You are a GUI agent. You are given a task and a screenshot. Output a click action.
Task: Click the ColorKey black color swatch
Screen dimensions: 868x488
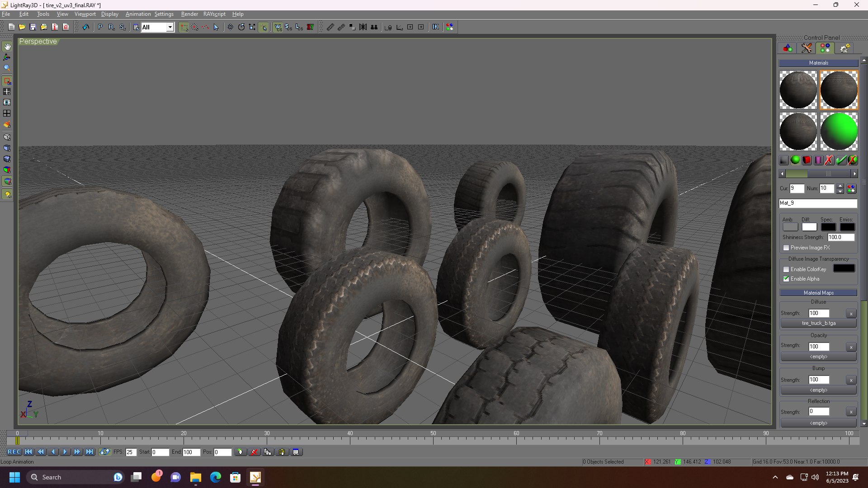pos(844,268)
